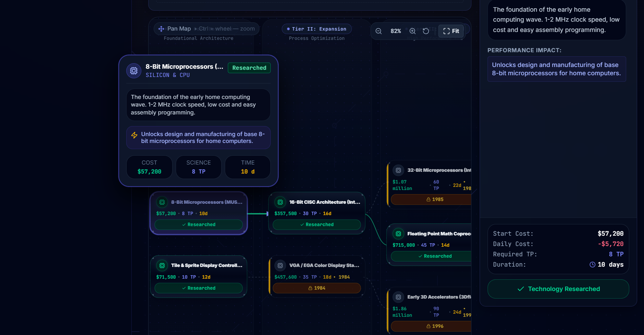Click the Early 3D Accelerators chip icon
The height and width of the screenshot is (335, 644).
coord(398,297)
